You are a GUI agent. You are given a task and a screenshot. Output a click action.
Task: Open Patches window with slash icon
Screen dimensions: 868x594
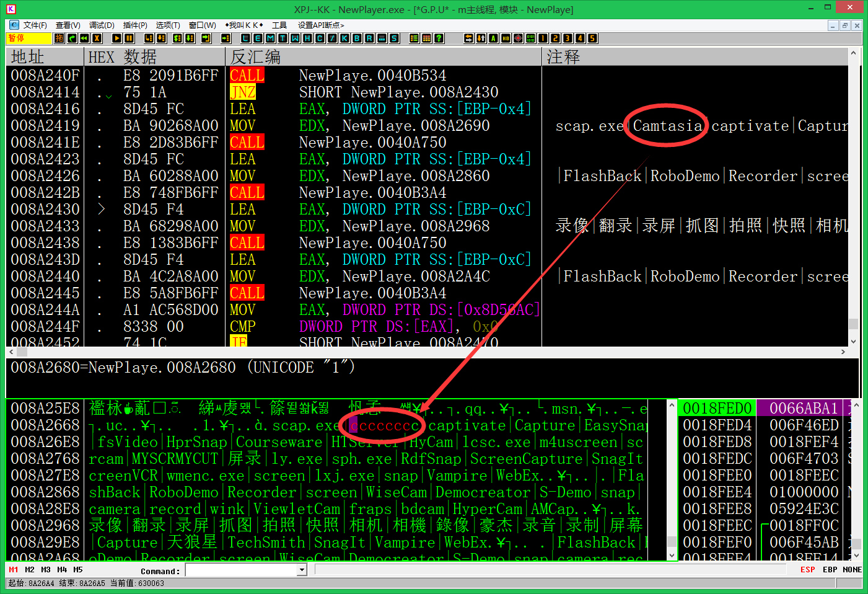click(x=333, y=38)
